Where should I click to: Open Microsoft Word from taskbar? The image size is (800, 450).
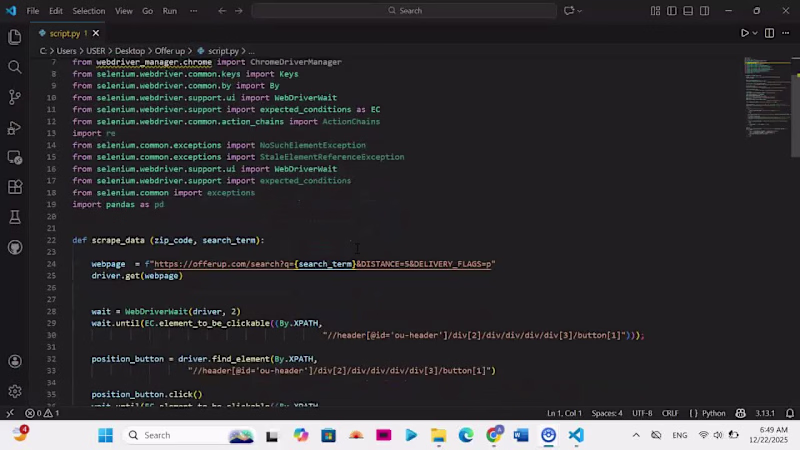click(521, 435)
